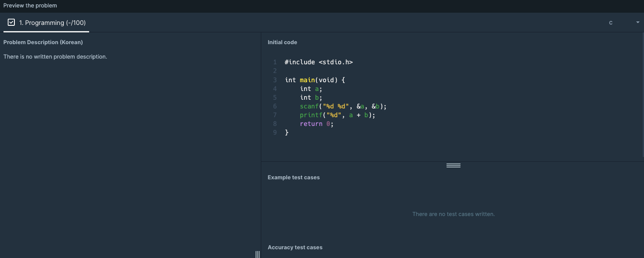Click line number 9 in the gutter
This screenshot has width=644, height=258.
pyautogui.click(x=275, y=132)
